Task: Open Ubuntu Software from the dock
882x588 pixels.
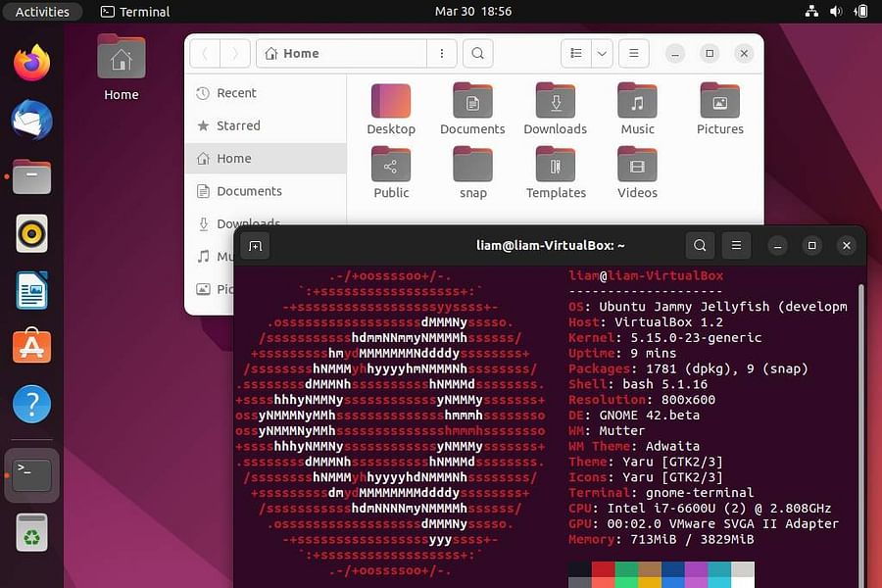Action: tap(30, 346)
